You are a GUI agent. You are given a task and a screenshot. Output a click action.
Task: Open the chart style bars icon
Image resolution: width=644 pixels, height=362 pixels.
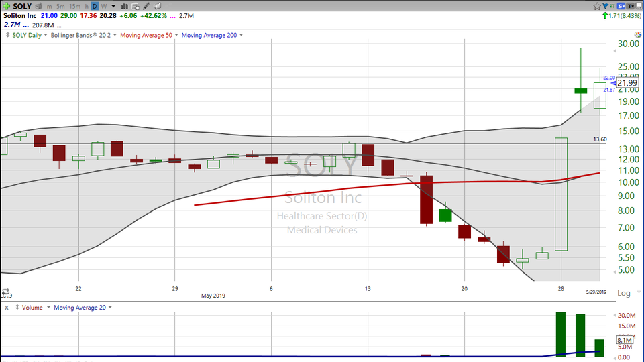click(124, 6)
